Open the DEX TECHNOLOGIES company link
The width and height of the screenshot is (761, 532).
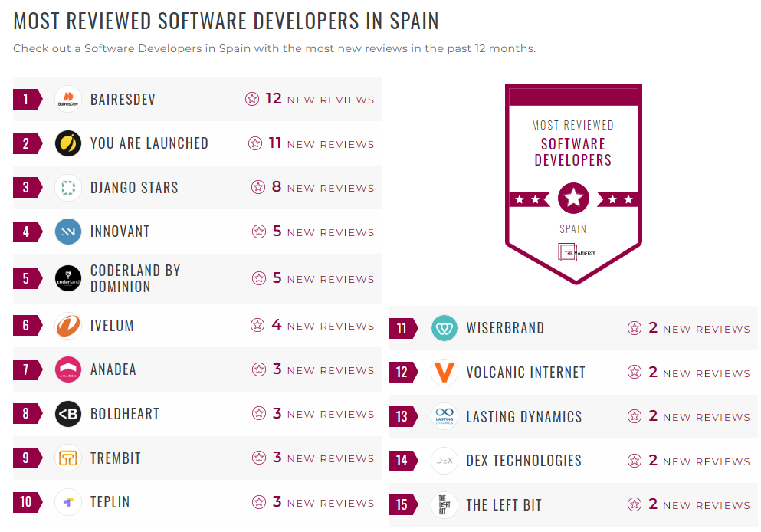[x=523, y=461]
